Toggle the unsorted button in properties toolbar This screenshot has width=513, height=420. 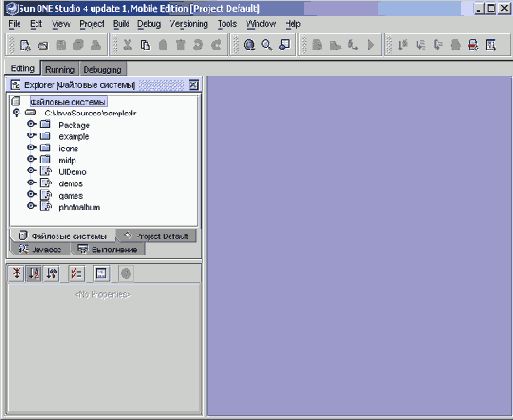[16, 274]
